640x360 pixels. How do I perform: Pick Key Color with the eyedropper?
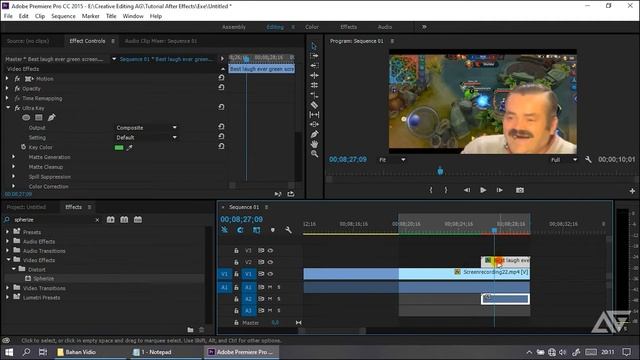129,148
